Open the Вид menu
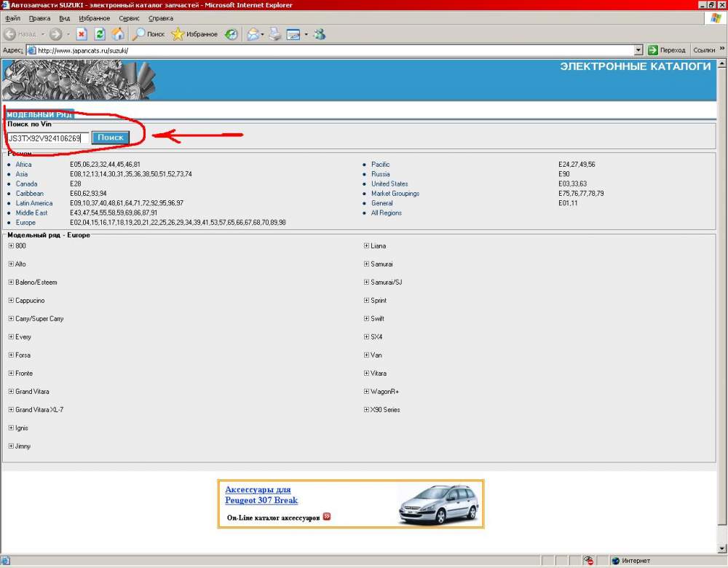728x568 pixels. tap(65, 19)
